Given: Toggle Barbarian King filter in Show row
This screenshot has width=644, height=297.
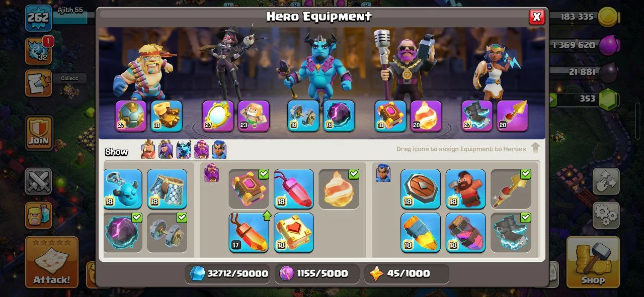Looking at the screenshot, I should click(x=148, y=150).
